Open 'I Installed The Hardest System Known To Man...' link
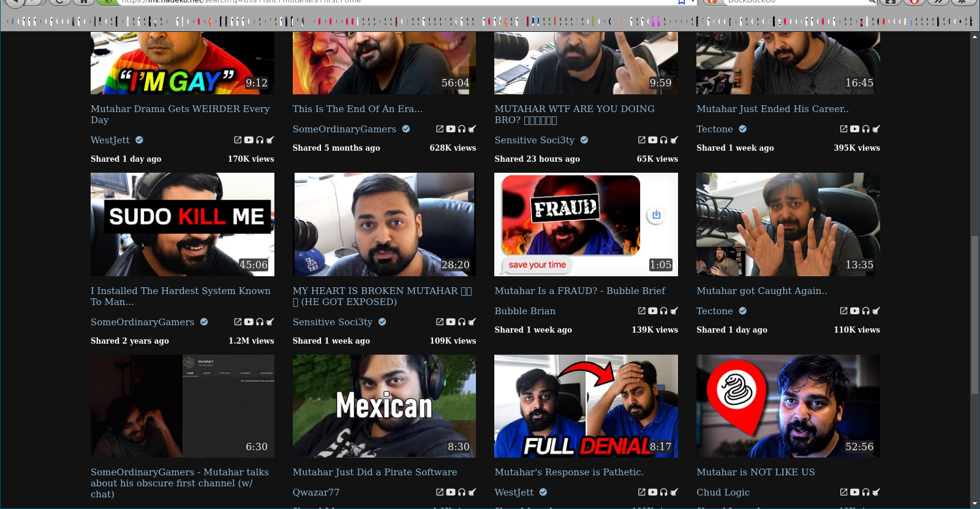The width and height of the screenshot is (980, 509). [181, 296]
